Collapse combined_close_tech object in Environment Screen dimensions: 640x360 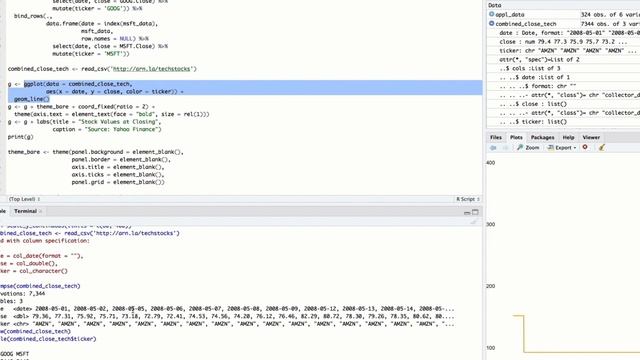491,24
